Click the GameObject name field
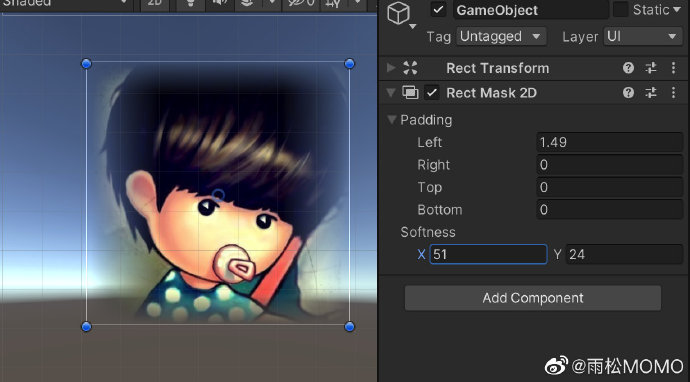Screen dimensions: 690x382 [531, 10]
